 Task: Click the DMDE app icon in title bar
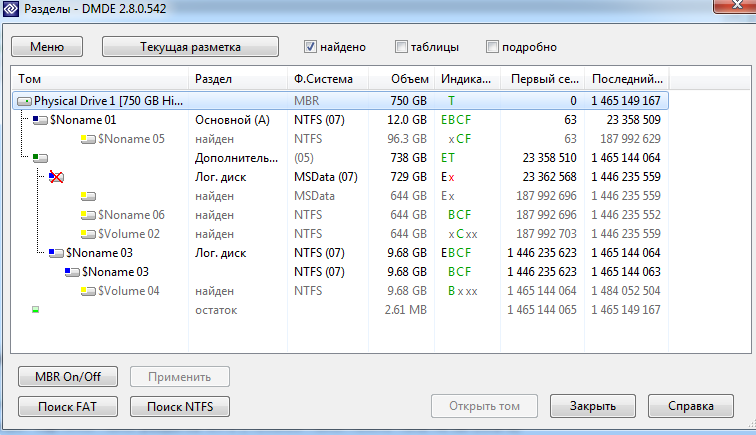click(x=11, y=8)
